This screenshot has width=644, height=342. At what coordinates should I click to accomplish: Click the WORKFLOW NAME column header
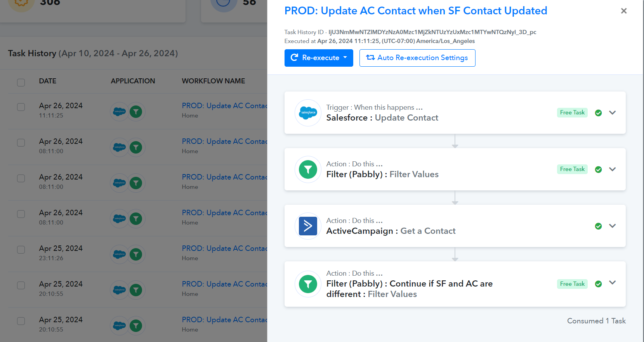pos(214,81)
